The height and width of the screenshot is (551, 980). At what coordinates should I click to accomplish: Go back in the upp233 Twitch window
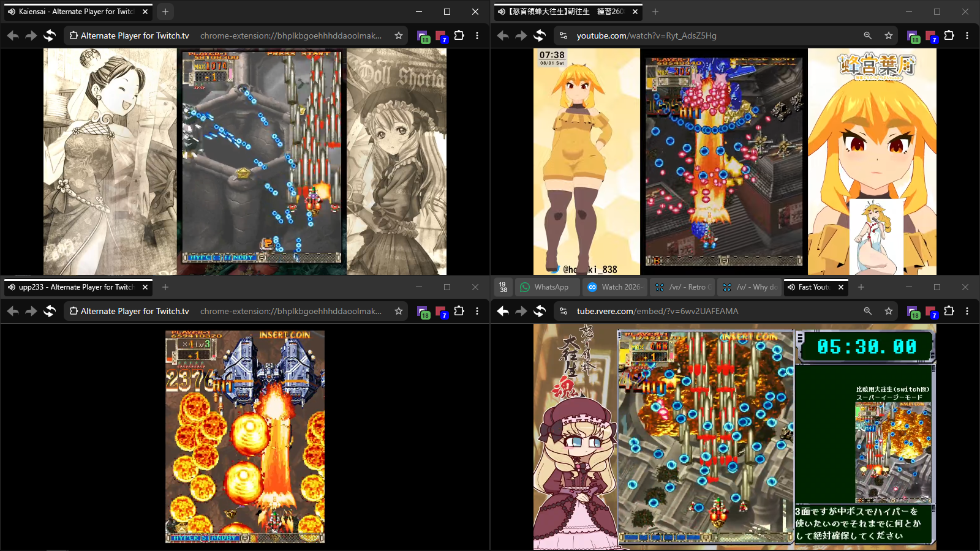coord(13,311)
